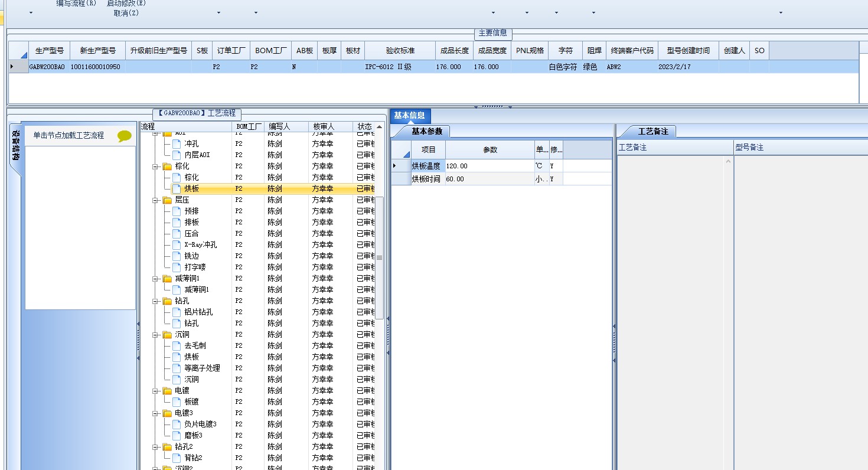Click the process tree vertical scrollbar thumb
The width and height of the screenshot is (868, 470).
(380, 257)
